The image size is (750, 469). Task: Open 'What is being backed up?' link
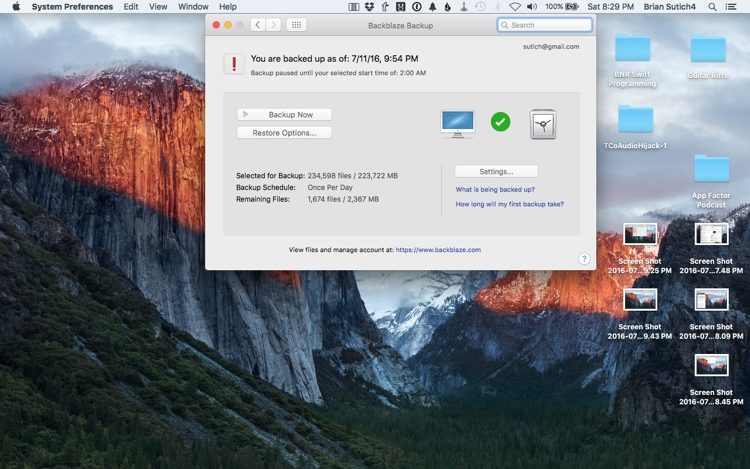495,189
